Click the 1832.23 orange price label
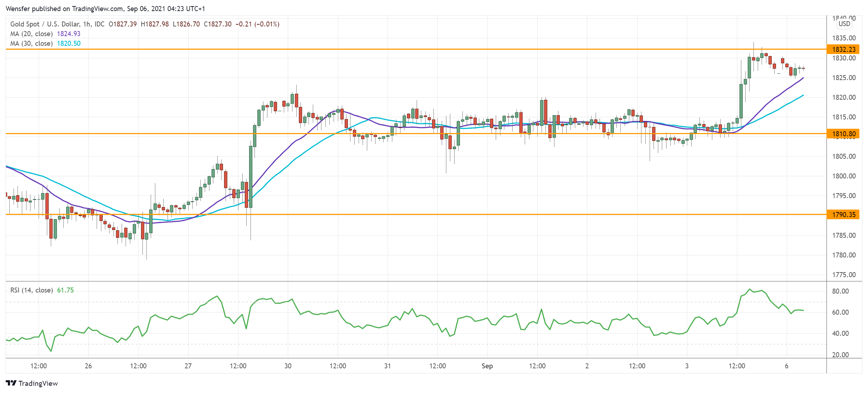This screenshot has width=868, height=393. 844,49
